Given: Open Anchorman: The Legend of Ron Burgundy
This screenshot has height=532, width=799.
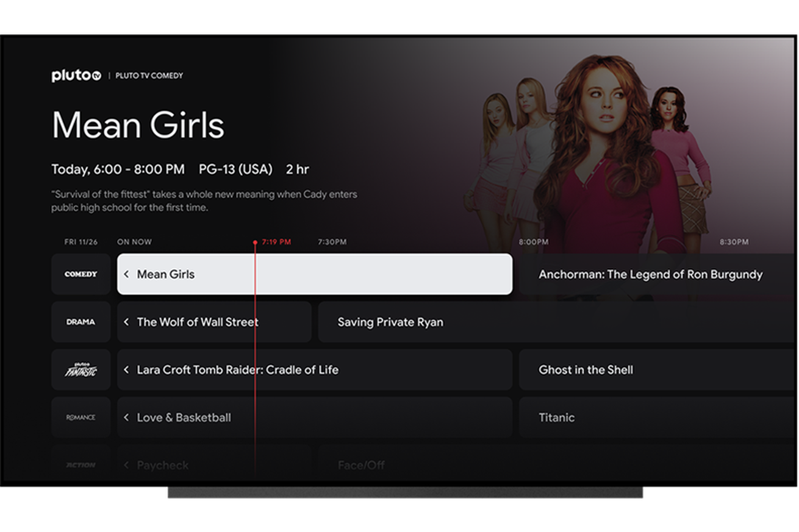Looking at the screenshot, I should (x=650, y=274).
